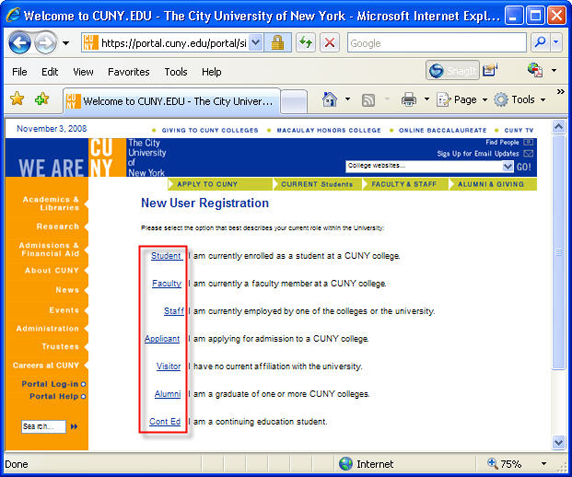The width and height of the screenshot is (572, 477).
Task: Click the security padlock icon
Action: coord(277,43)
